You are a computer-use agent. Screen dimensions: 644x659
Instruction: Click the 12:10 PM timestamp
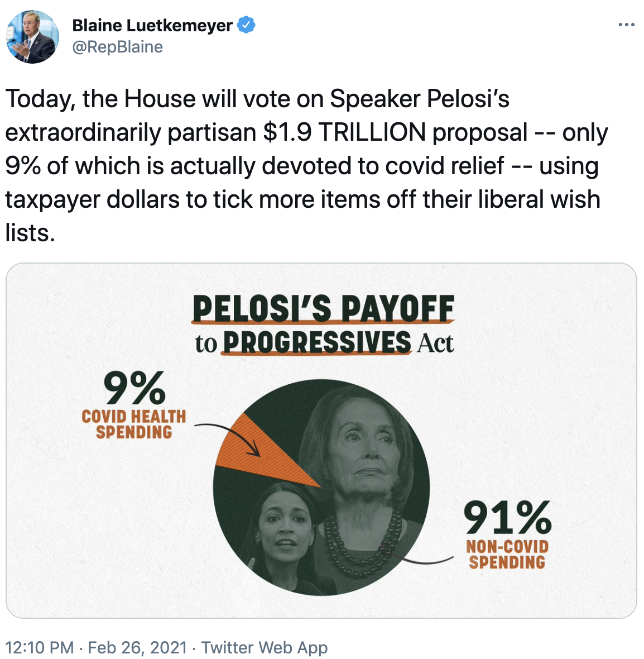[x=39, y=647]
